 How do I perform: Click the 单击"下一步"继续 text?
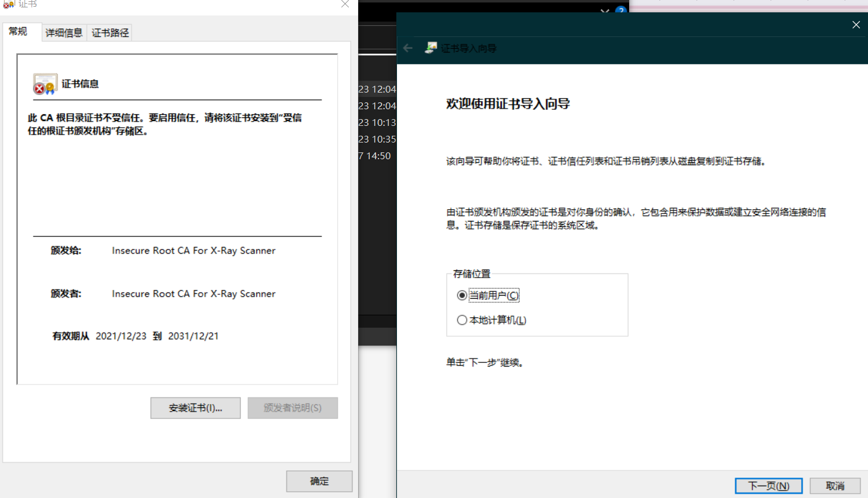[x=485, y=363]
